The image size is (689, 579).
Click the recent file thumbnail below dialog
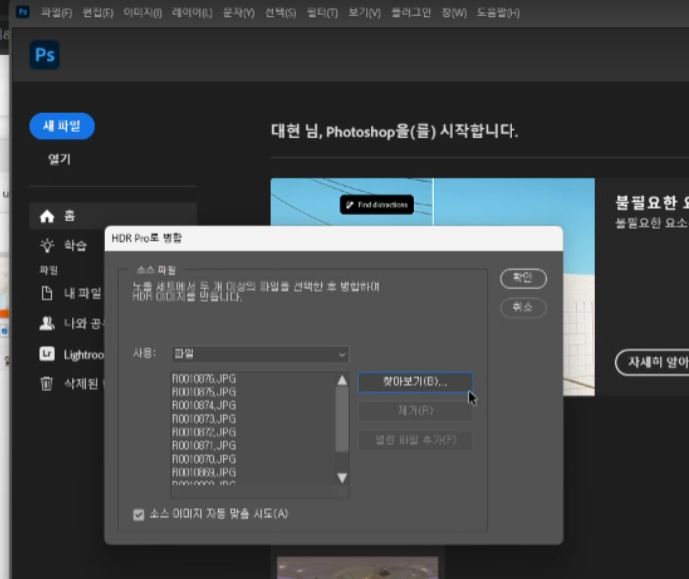(357, 568)
